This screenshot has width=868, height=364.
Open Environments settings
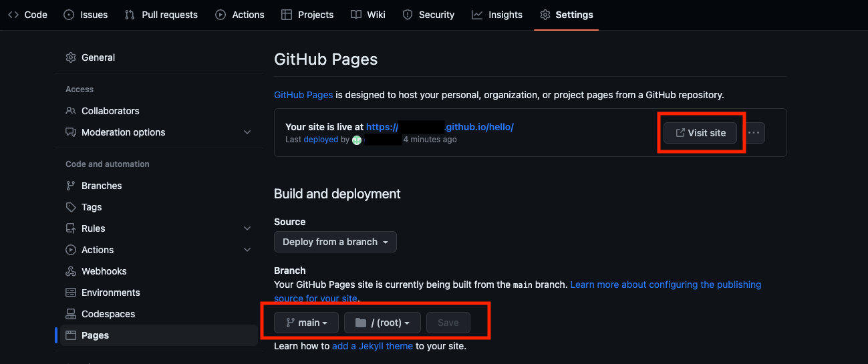click(x=159, y=293)
